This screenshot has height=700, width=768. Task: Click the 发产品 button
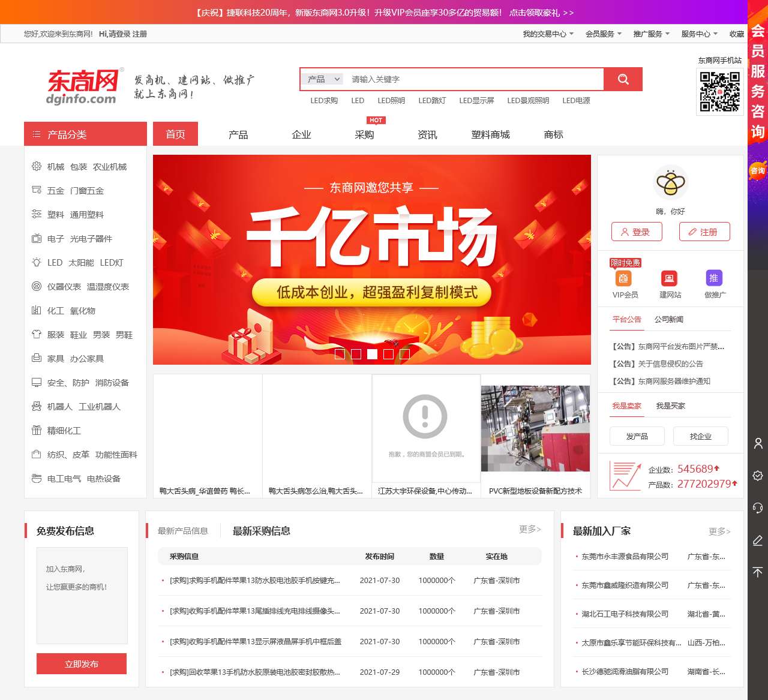pyautogui.click(x=637, y=436)
